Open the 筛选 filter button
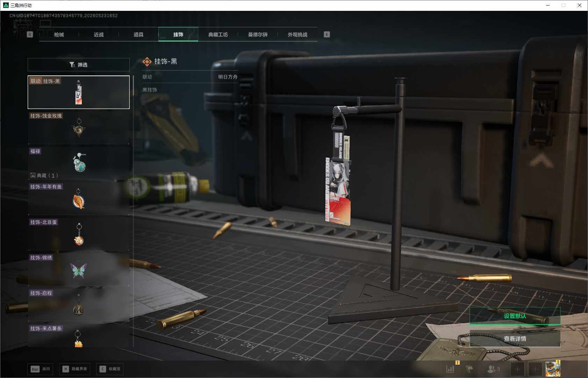This screenshot has height=378, width=588. point(79,65)
